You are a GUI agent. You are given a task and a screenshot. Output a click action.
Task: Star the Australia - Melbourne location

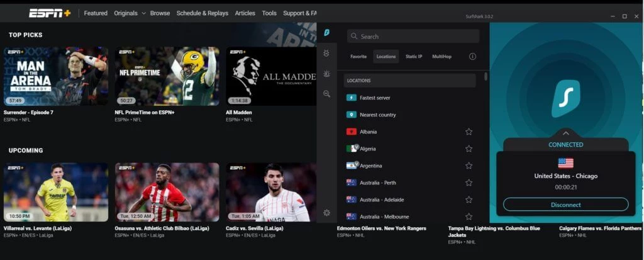(469, 217)
